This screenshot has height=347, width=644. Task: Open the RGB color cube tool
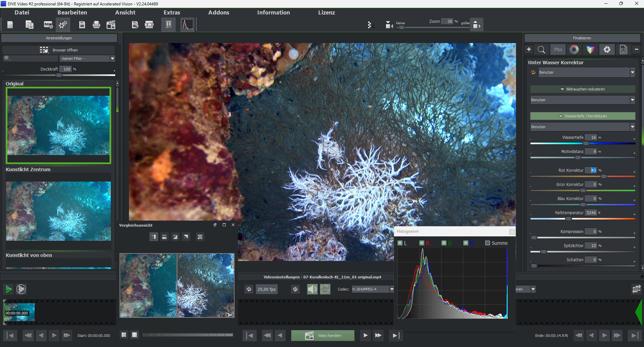(x=590, y=50)
